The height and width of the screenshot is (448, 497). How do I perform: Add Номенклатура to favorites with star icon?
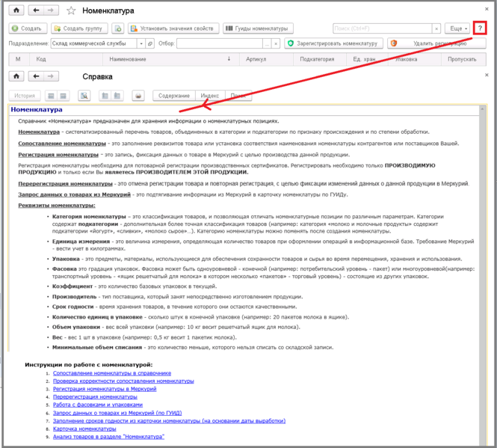pos(71,10)
